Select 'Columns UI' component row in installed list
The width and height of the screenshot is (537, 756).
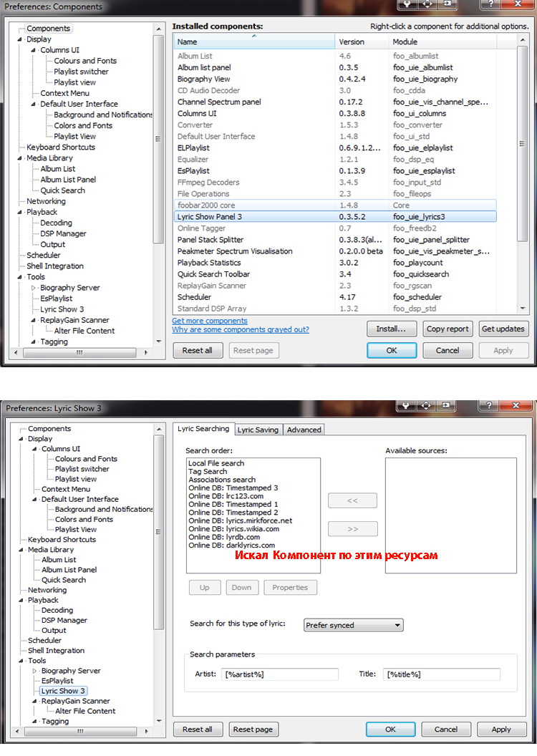[x=335, y=114]
